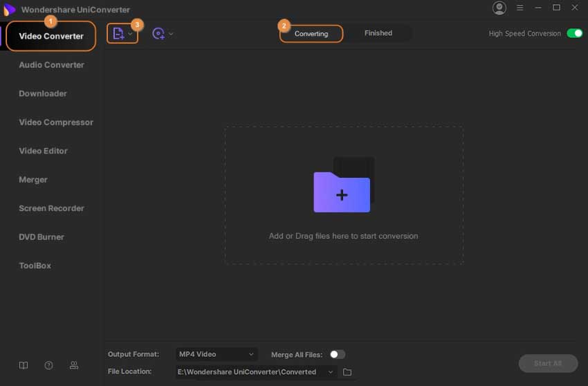Click the High Speed Conversion label
Viewport: 588px width, 386px height.
[524, 33]
